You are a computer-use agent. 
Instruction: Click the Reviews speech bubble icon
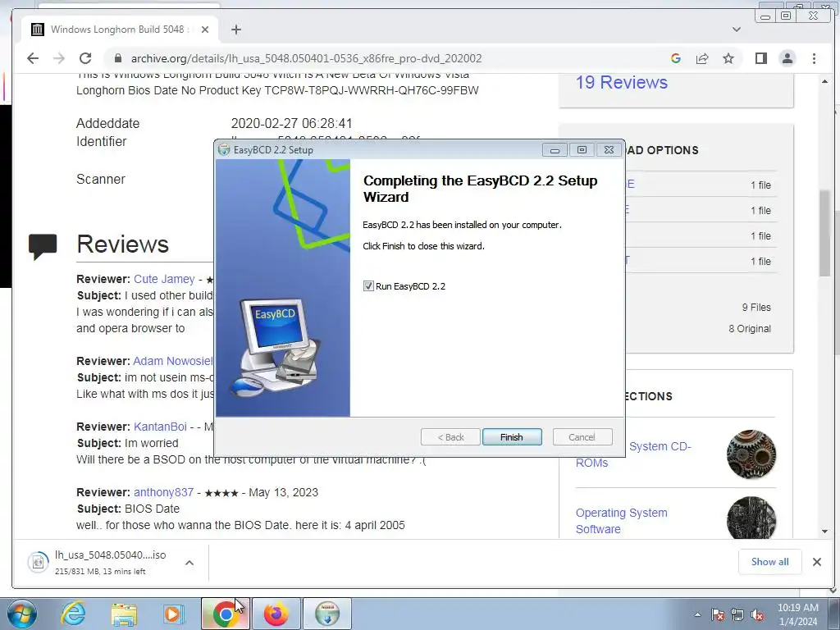[x=43, y=246]
